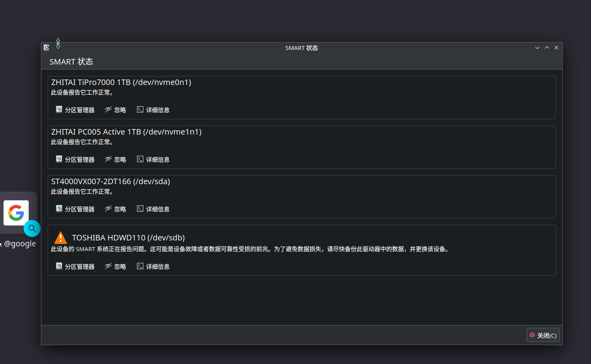591x364 pixels.
Task: Click the TOSHIBA SMART warning message text
Action: tap(251, 249)
